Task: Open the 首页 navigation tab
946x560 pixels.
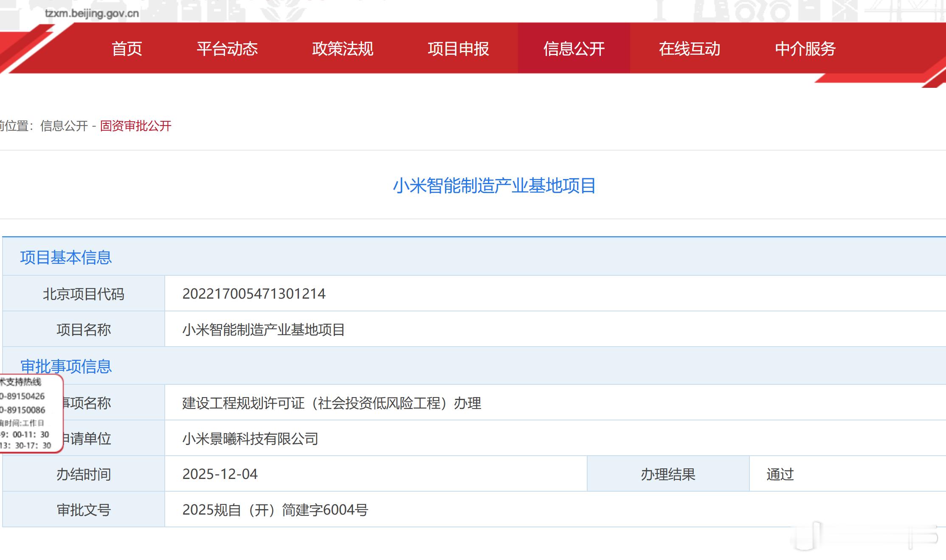Action: [127, 49]
